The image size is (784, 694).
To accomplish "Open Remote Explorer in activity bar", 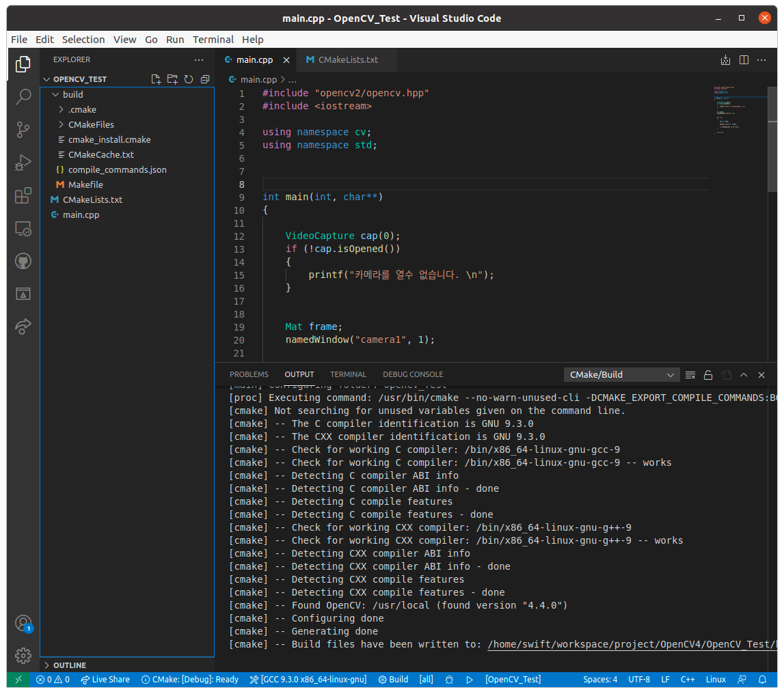I will point(23,228).
